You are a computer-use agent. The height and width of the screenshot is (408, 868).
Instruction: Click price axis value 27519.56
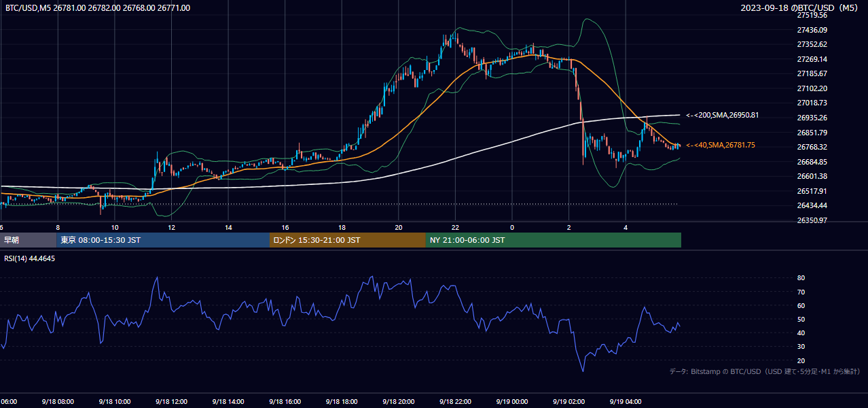[812, 15]
